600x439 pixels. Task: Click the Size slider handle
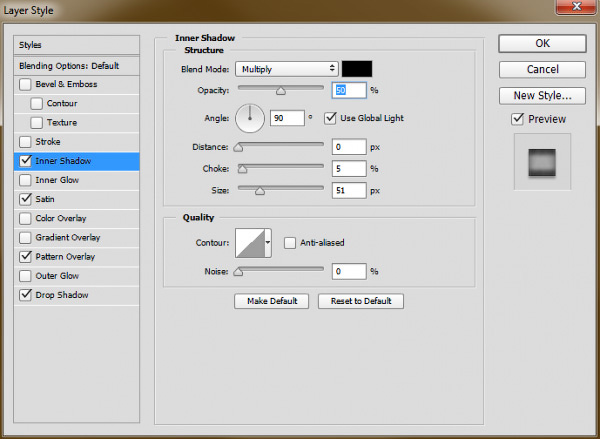[260, 191]
